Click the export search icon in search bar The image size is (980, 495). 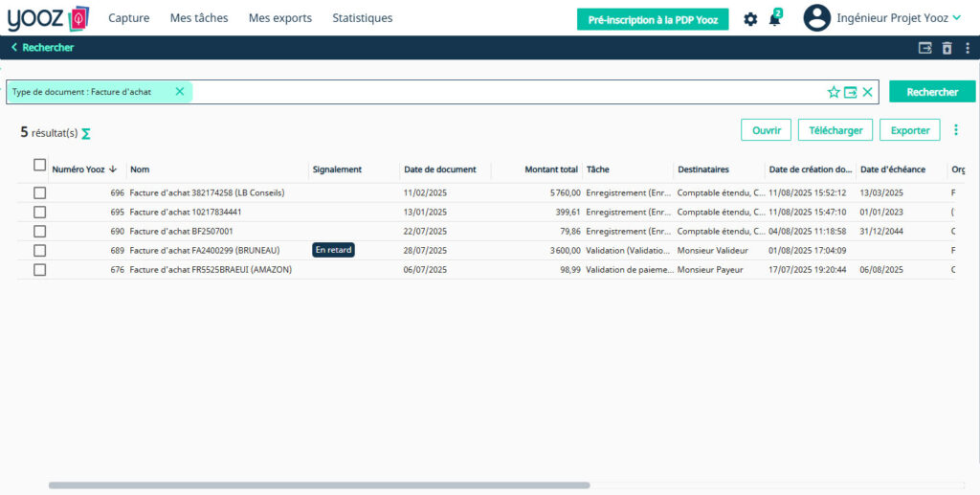click(851, 92)
